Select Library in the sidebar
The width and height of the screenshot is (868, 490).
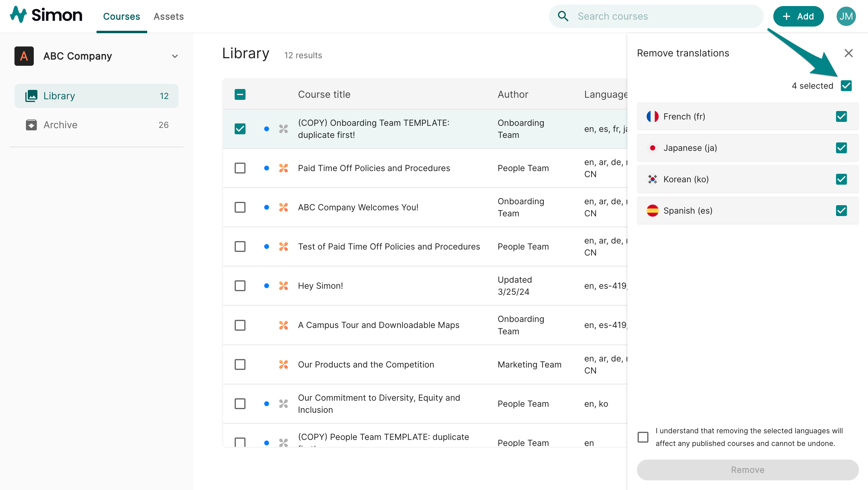[x=97, y=96]
